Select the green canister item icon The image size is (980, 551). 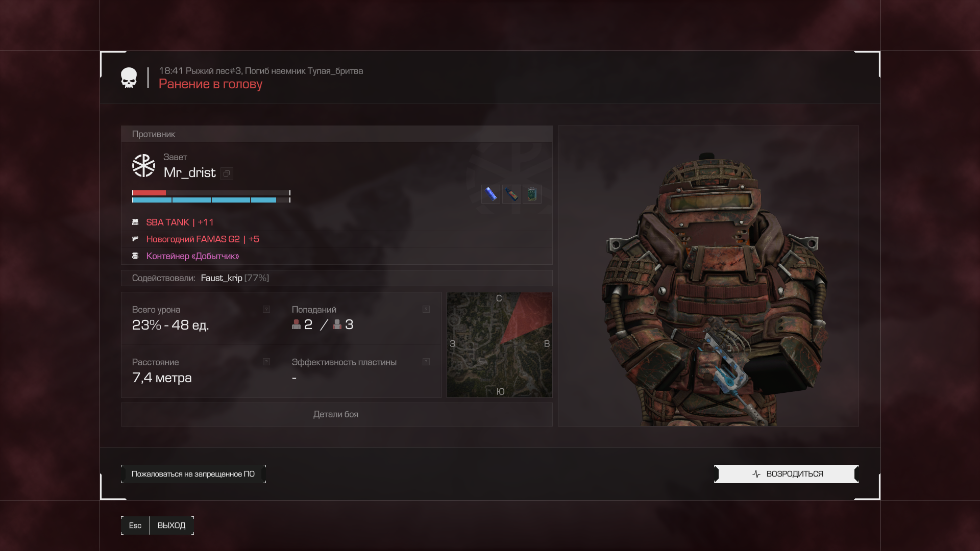(x=532, y=194)
